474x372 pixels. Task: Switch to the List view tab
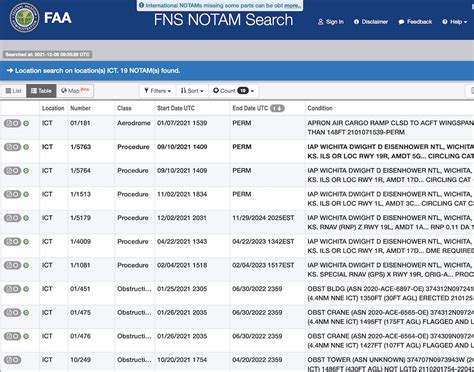13,91
